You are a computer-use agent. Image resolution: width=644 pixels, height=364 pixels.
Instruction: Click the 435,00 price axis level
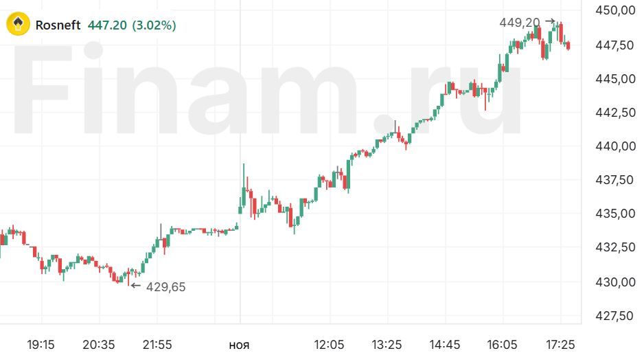tap(615, 214)
